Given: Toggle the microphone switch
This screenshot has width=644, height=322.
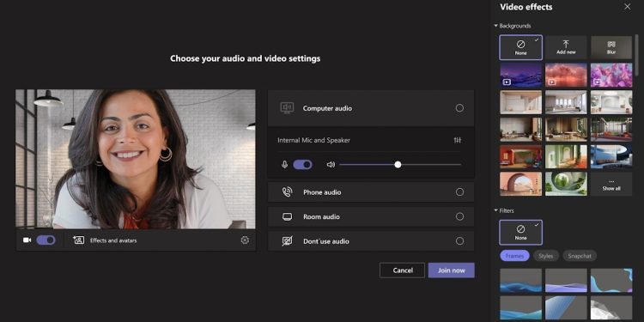Looking at the screenshot, I should [x=303, y=165].
